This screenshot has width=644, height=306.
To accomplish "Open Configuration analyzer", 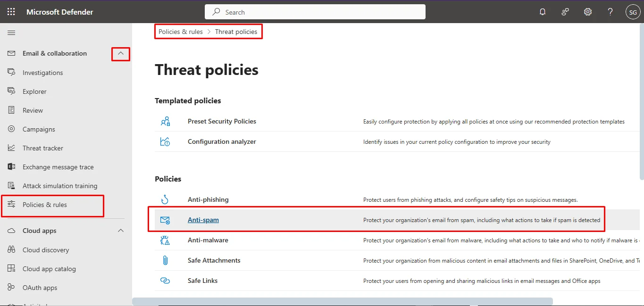I will point(222,141).
